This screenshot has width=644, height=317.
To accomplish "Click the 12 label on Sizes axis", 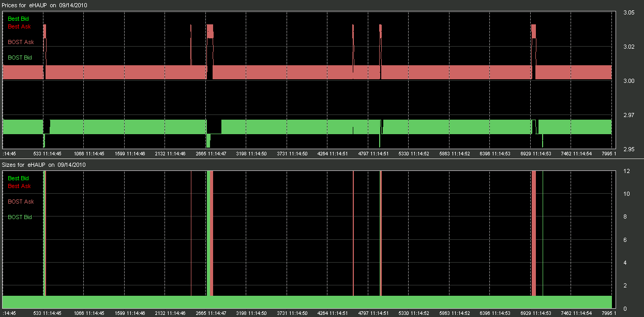I will 625,171.
